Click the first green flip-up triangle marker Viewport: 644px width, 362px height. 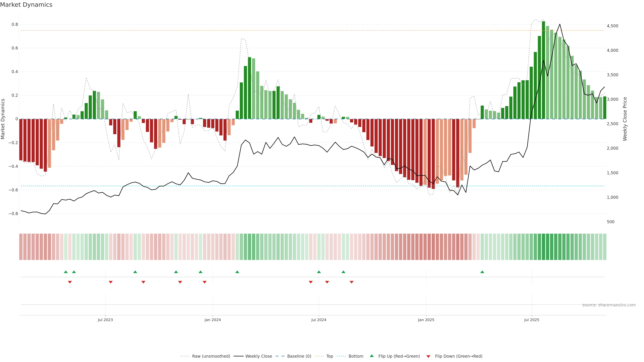tap(66, 272)
